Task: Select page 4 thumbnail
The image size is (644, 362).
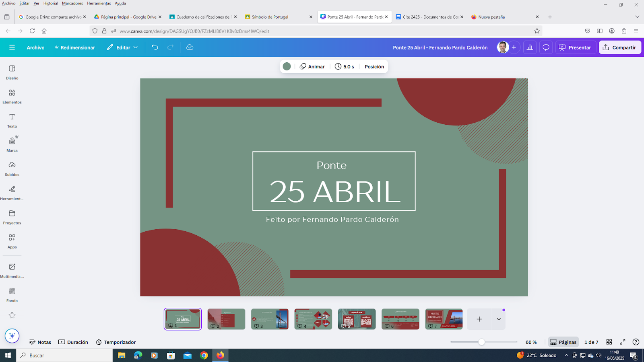Action: [313, 319]
